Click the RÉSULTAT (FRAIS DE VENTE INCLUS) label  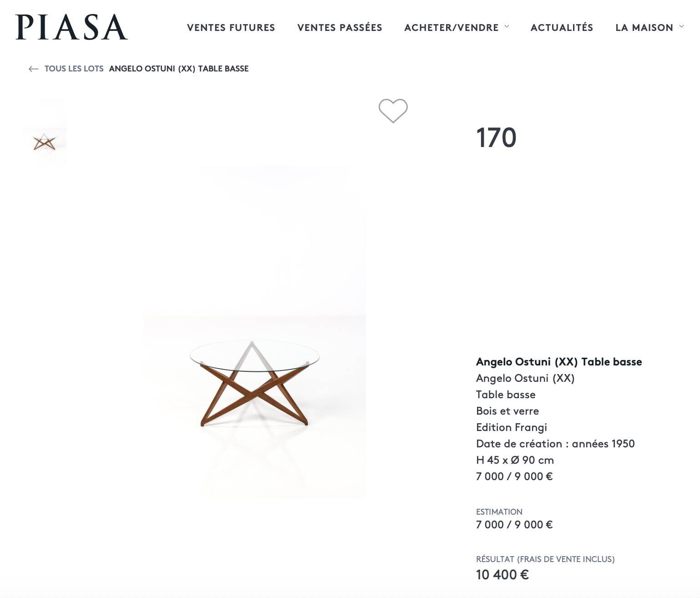pyautogui.click(x=545, y=559)
